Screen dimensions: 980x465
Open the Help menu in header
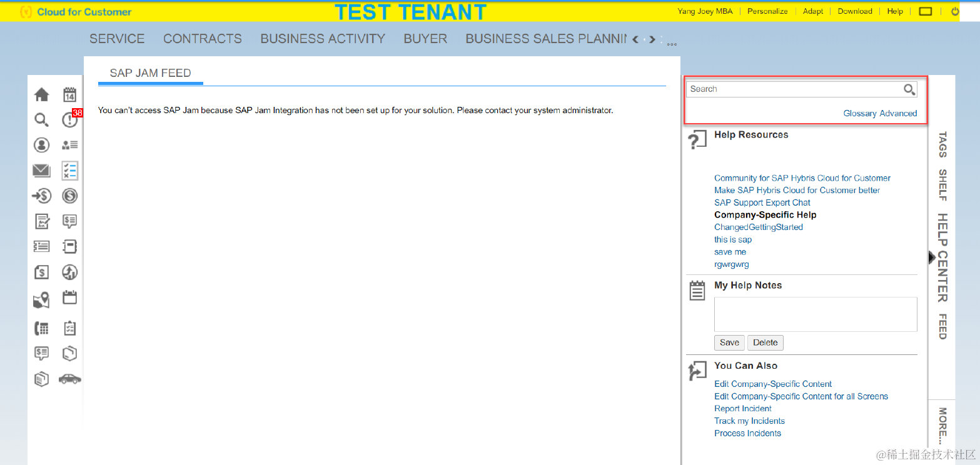(895, 11)
